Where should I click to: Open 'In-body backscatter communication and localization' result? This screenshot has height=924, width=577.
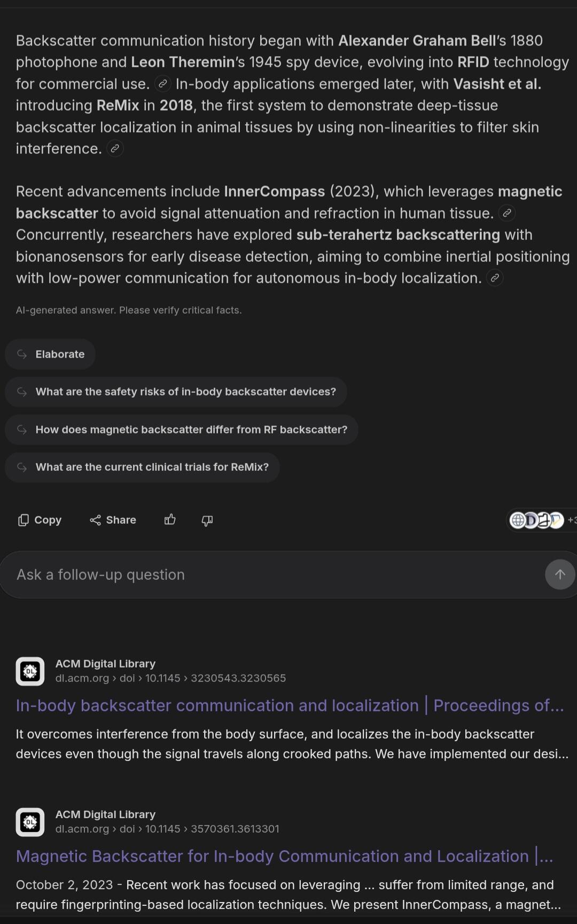(x=290, y=705)
